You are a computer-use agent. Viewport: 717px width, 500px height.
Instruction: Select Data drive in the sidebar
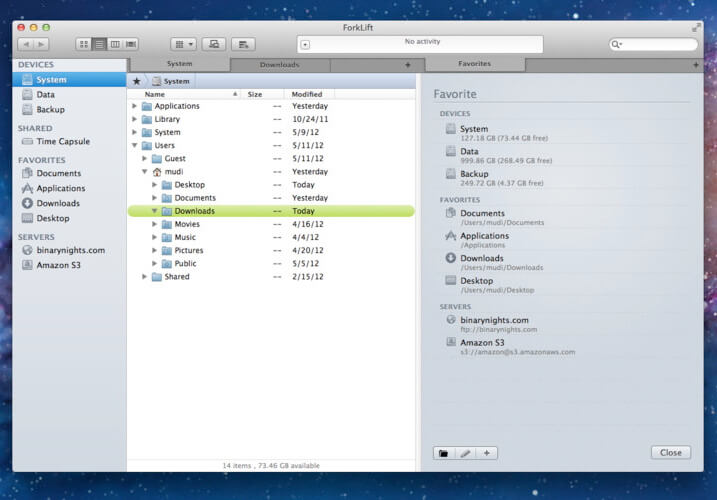click(x=70, y=95)
